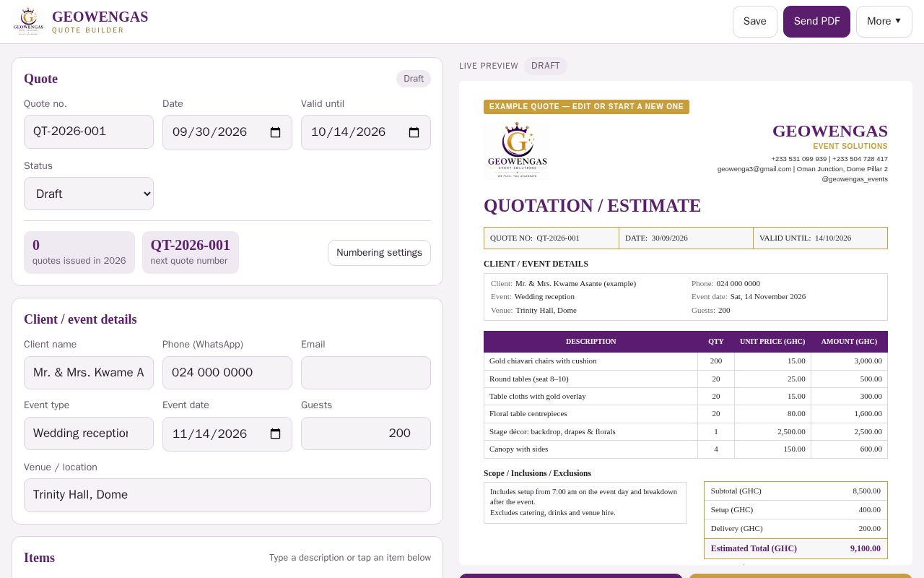Click 'Stage décor: backdrop, drapes & florals' row

pyautogui.click(x=686, y=431)
